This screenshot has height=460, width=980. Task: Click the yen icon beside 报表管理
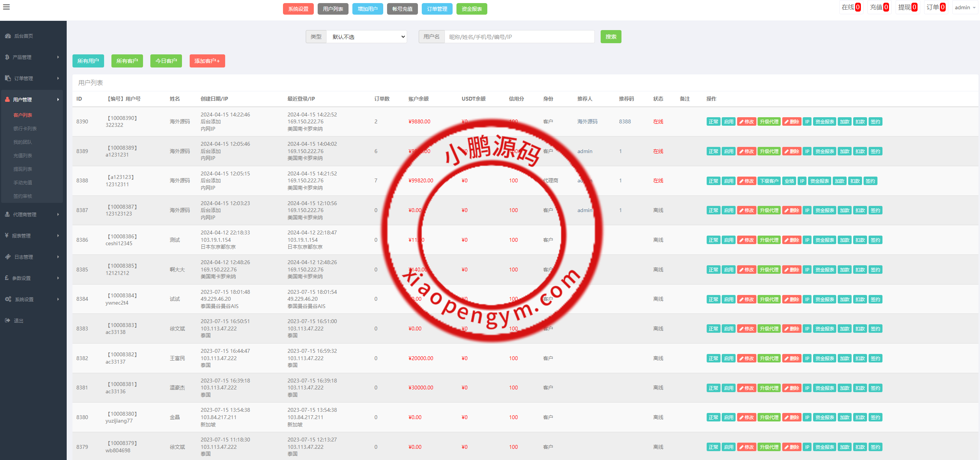tap(7, 236)
